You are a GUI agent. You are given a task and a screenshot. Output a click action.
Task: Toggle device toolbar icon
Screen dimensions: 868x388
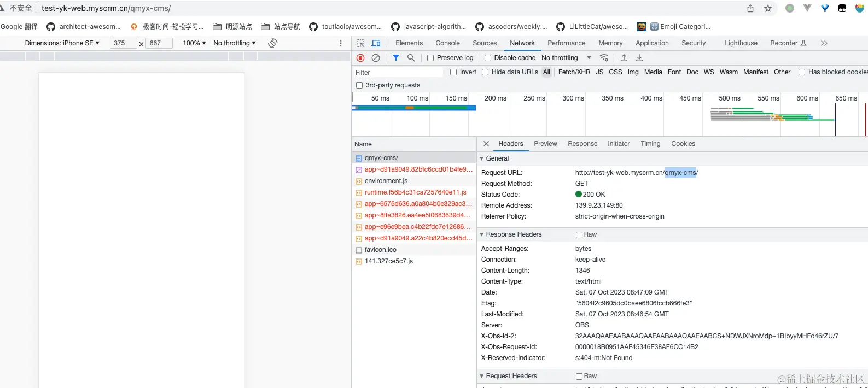point(376,43)
